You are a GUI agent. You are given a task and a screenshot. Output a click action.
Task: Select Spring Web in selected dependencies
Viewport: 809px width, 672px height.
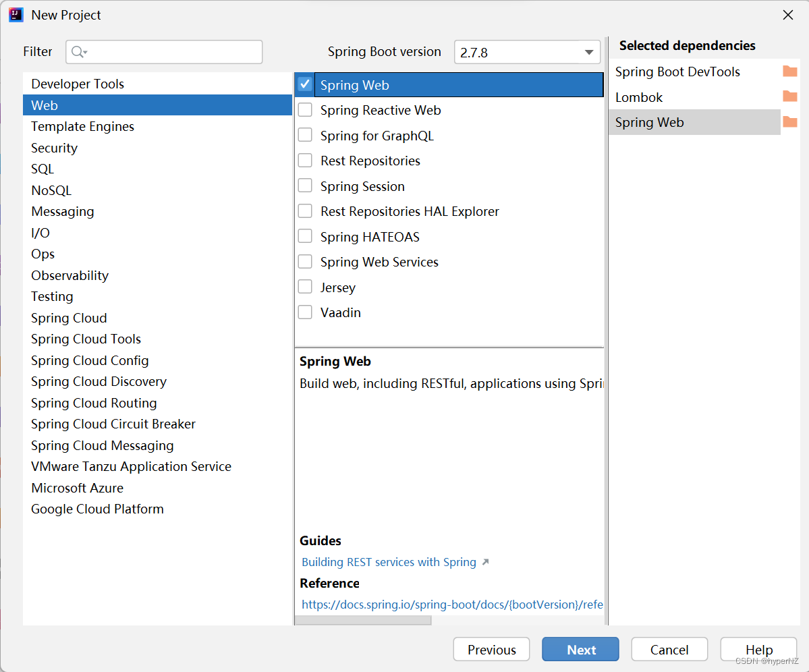694,122
